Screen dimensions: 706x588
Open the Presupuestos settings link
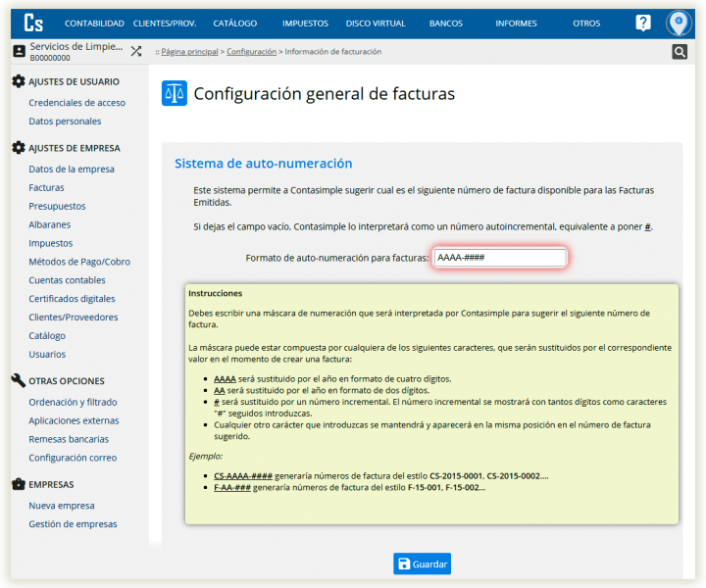(57, 206)
